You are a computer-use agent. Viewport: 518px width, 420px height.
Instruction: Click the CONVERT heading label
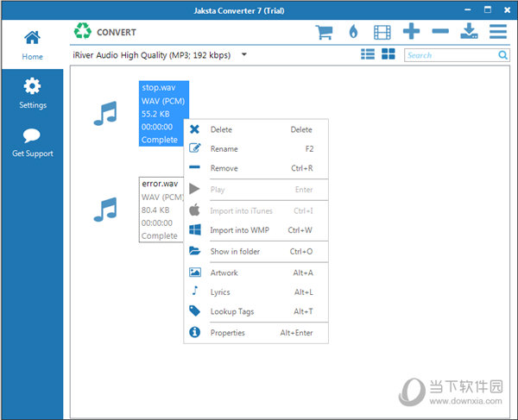point(117,32)
